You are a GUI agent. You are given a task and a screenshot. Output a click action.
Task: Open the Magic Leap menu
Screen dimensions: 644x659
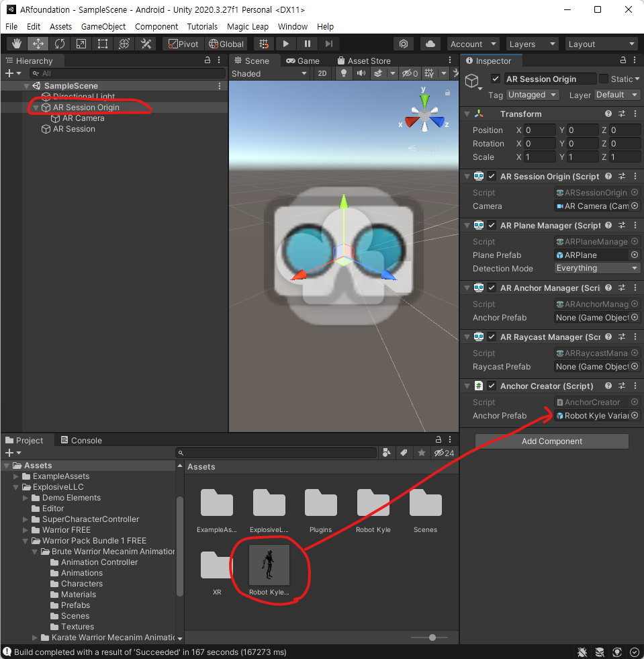[x=247, y=26]
